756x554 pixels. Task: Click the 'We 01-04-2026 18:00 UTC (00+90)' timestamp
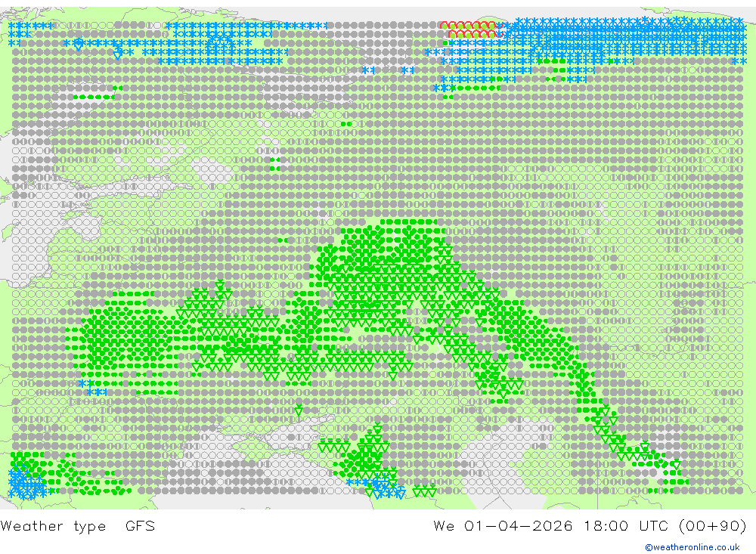(x=590, y=526)
